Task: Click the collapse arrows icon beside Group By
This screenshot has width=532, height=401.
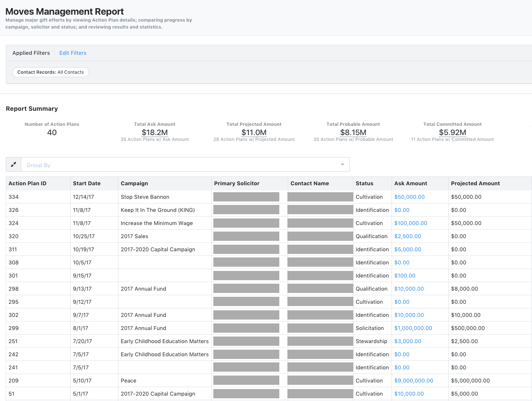Action: click(x=14, y=164)
